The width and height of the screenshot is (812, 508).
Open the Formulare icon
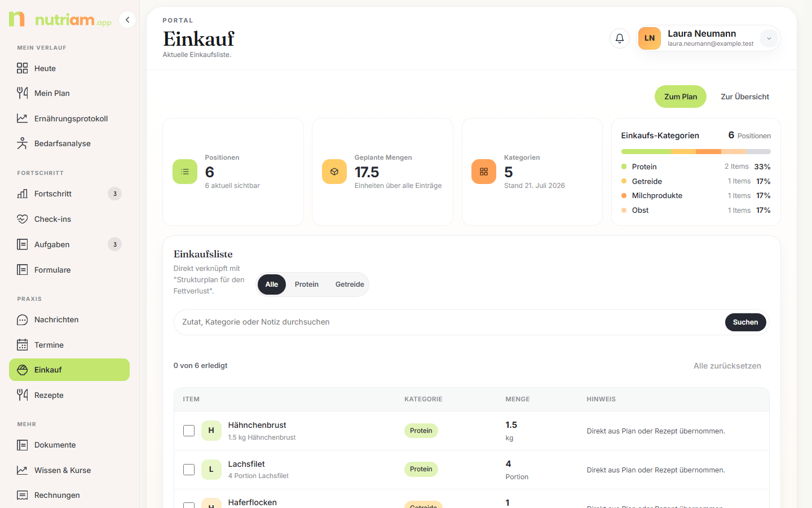tap(22, 270)
